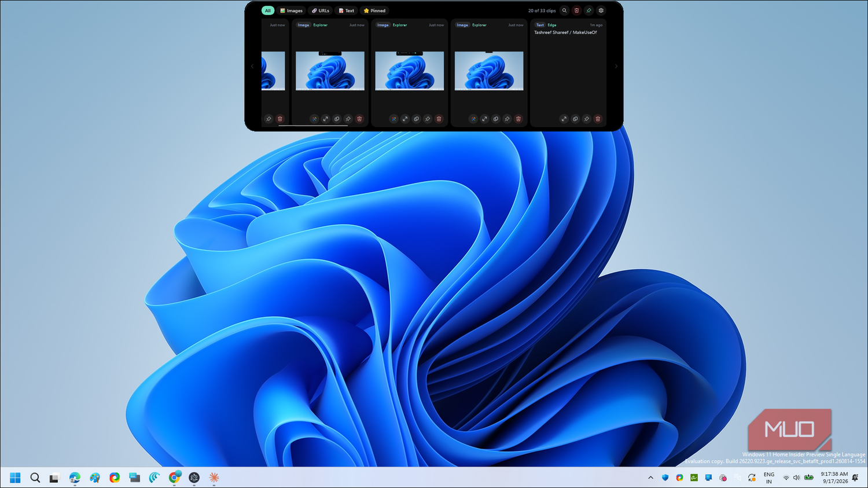
Task: Delete the partially visible leftmost clip
Action: (280, 119)
